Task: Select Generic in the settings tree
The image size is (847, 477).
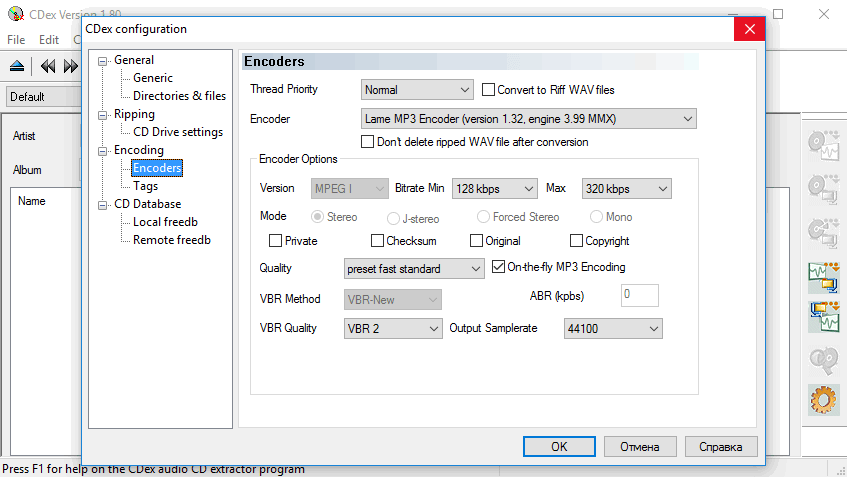Action: (153, 78)
